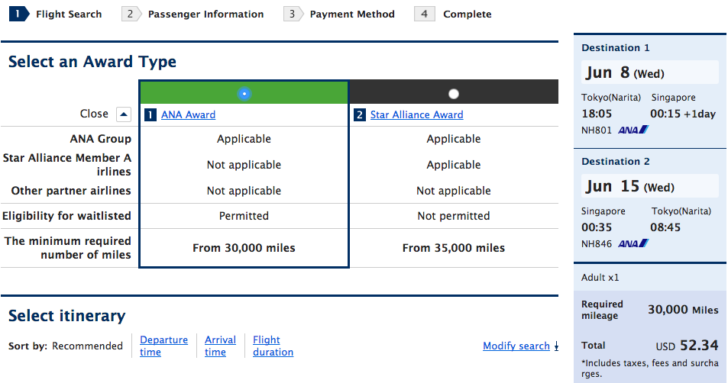Collapse the award table with Close arrow

coord(124,114)
